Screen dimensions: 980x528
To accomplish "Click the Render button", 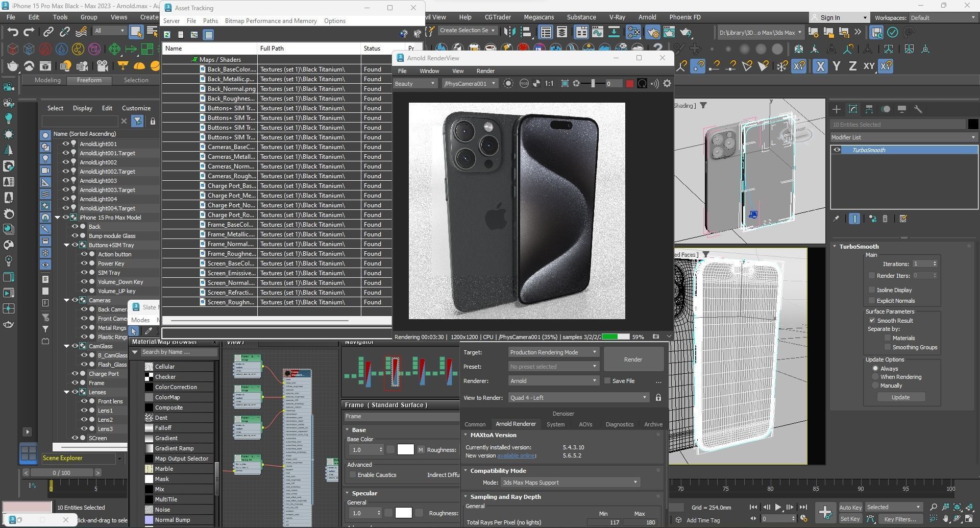I will [x=633, y=359].
